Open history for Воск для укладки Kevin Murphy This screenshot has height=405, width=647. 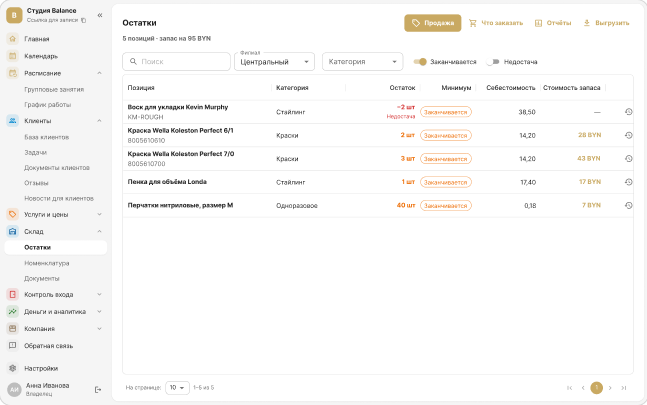pos(628,112)
